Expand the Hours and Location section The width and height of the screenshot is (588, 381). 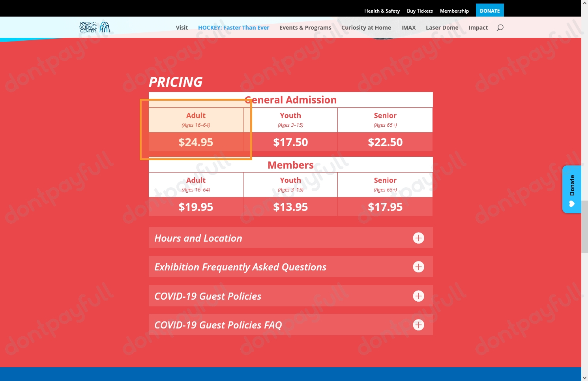[x=198, y=238]
